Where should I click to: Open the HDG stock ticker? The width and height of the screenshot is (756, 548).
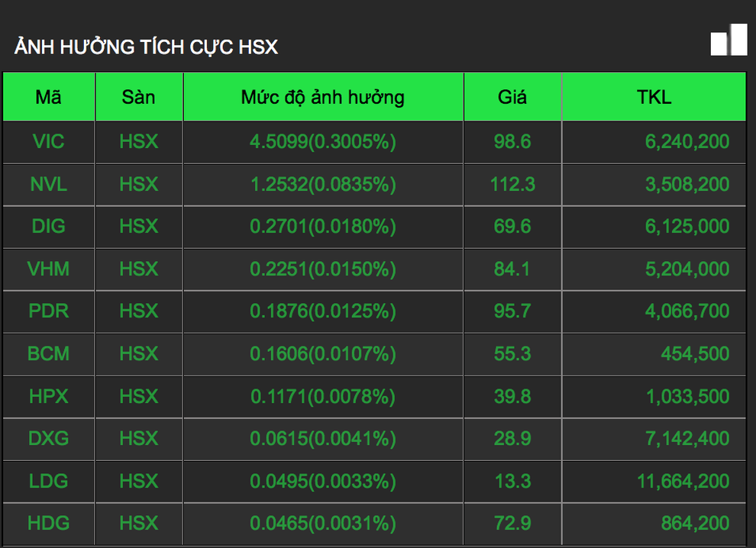(49, 523)
